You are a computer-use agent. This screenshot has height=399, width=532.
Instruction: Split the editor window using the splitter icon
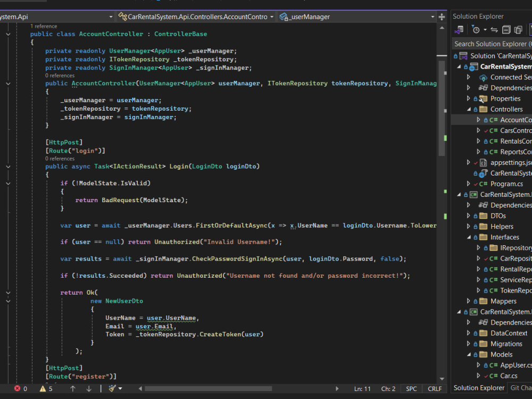442,16
